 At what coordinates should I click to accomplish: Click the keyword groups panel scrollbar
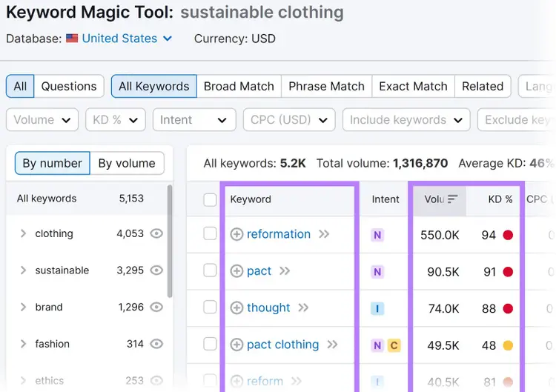tap(170, 241)
